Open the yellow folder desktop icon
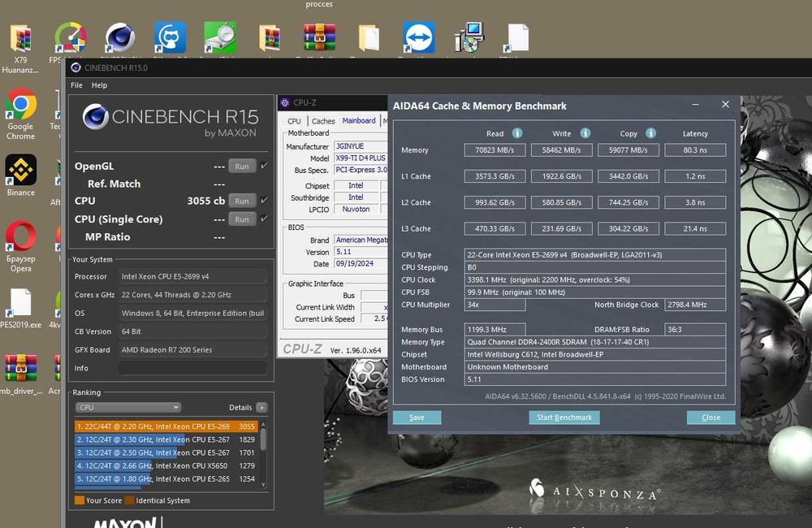The width and height of the screenshot is (812, 528). [369, 38]
